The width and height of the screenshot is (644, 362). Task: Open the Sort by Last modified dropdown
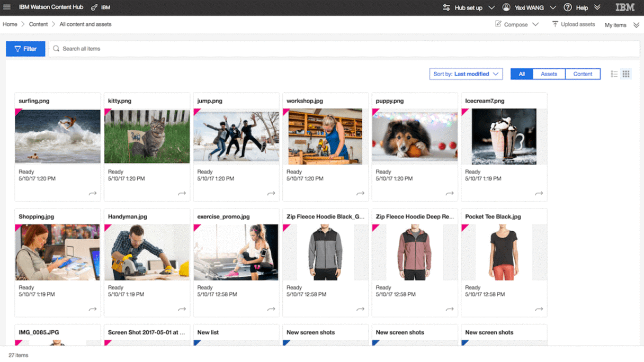[x=466, y=74]
